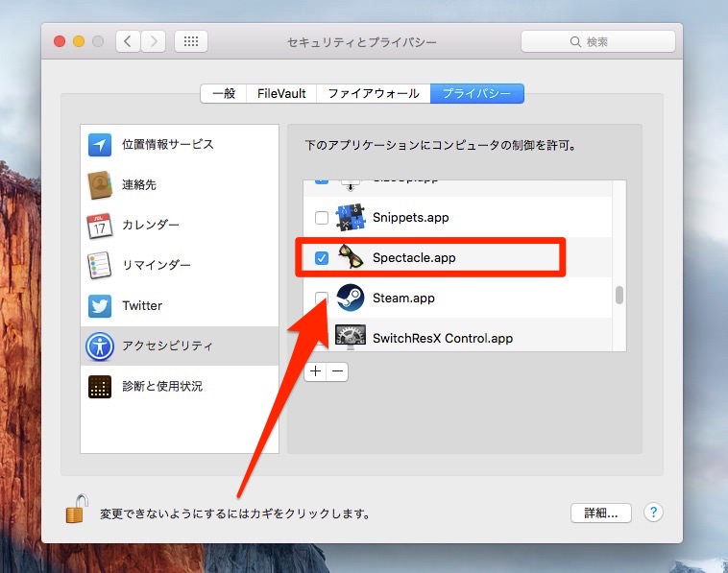Select the Snippets.app row label
This screenshot has width=728, height=573.
tap(410, 218)
